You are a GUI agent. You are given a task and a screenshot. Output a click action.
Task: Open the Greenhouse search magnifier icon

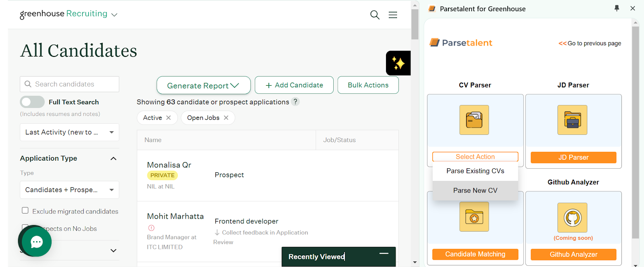[375, 15]
